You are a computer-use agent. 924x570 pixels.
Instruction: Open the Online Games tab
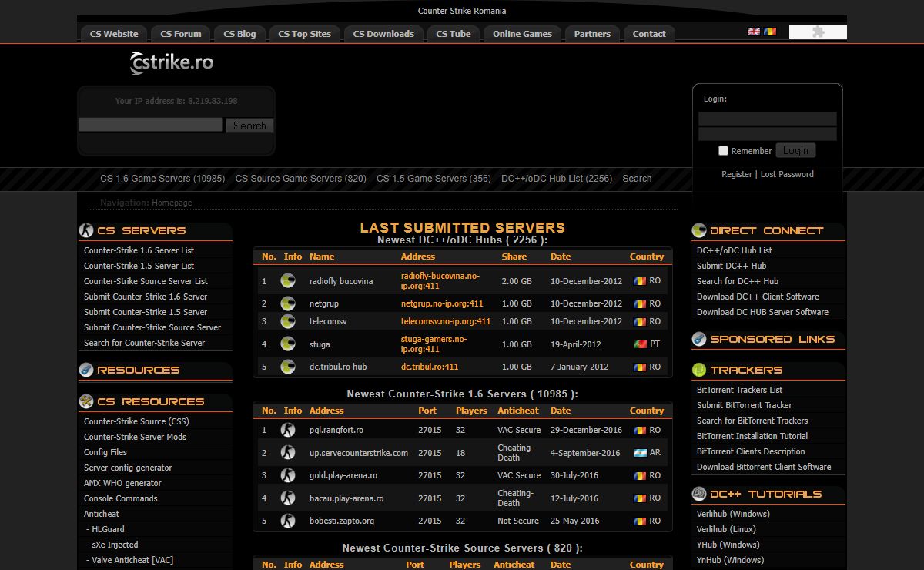click(522, 34)
